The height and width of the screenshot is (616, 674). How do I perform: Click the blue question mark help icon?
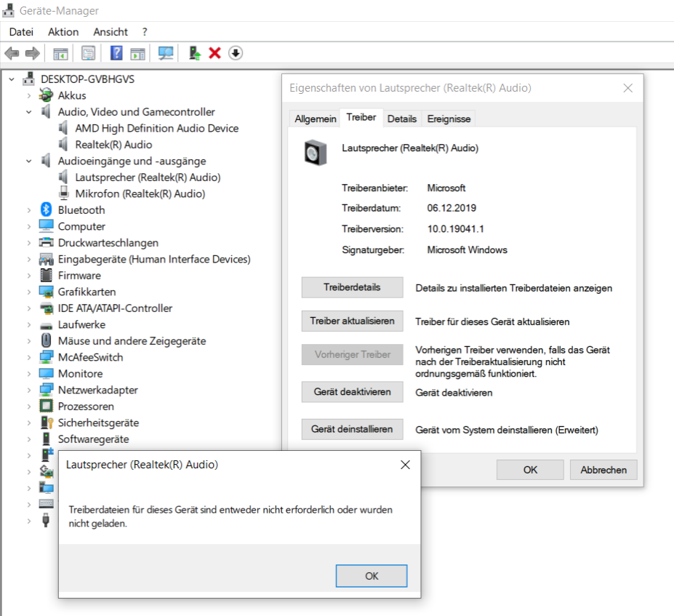tap(116, 53)
